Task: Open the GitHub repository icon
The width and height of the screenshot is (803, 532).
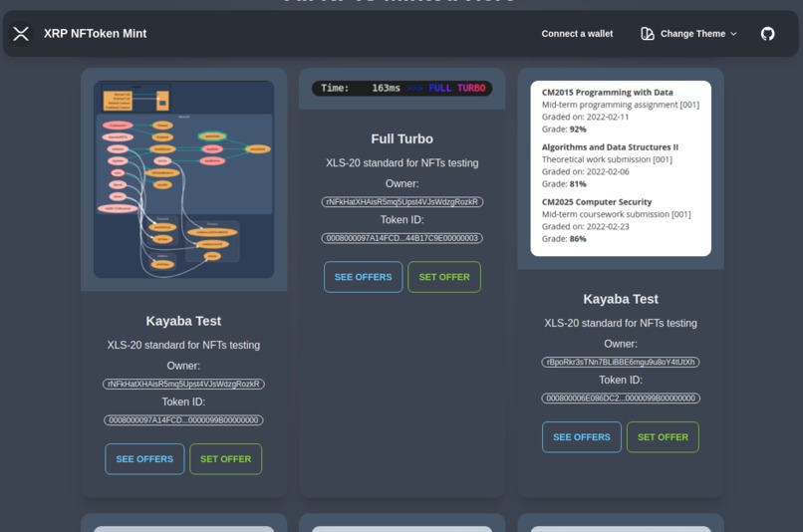Action: (x=767, y=34)
